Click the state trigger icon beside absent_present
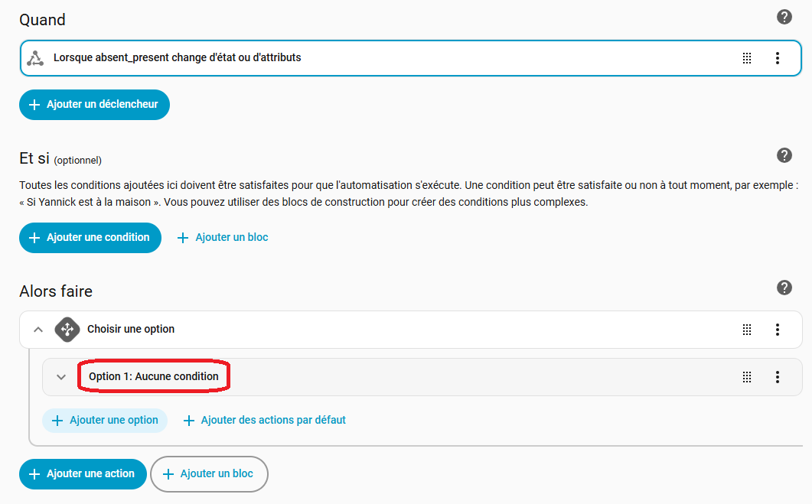Image resolution: width=812 pixels, height=504 pixels. click(35, 58)
